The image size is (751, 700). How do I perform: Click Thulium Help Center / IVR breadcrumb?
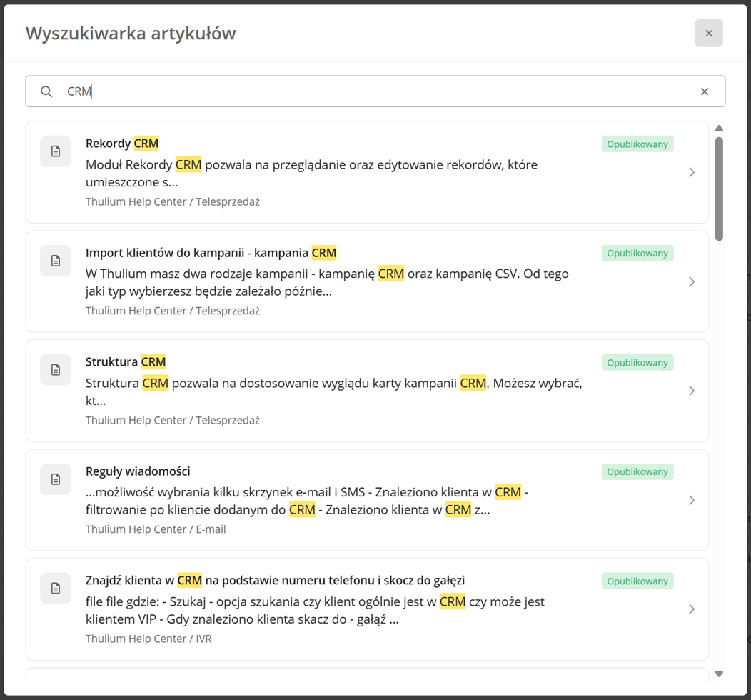(x=148, y=639)
